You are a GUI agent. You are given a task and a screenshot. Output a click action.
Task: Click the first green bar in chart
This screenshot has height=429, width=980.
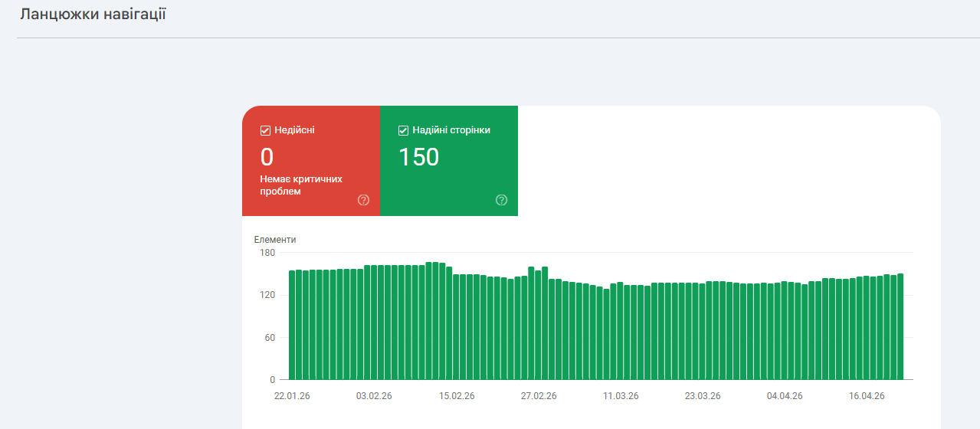click(x=292, y=325)
